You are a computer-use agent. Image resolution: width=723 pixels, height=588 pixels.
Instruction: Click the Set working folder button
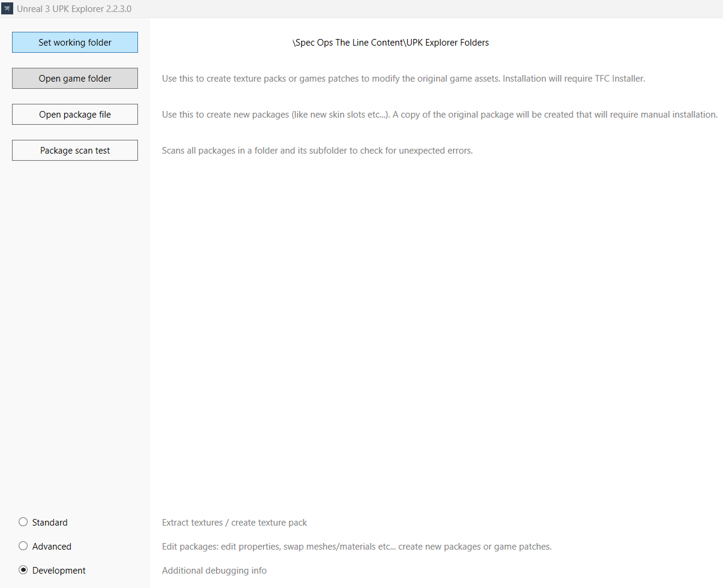(x=75, y=43)
